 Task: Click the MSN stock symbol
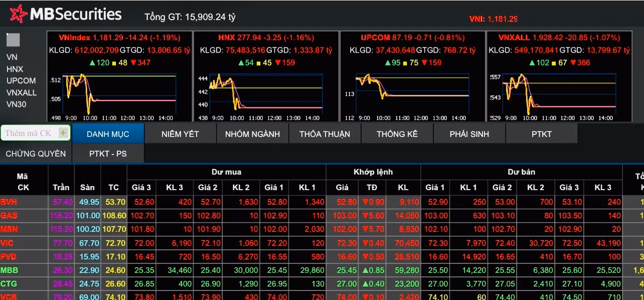(x=9, y=229)
